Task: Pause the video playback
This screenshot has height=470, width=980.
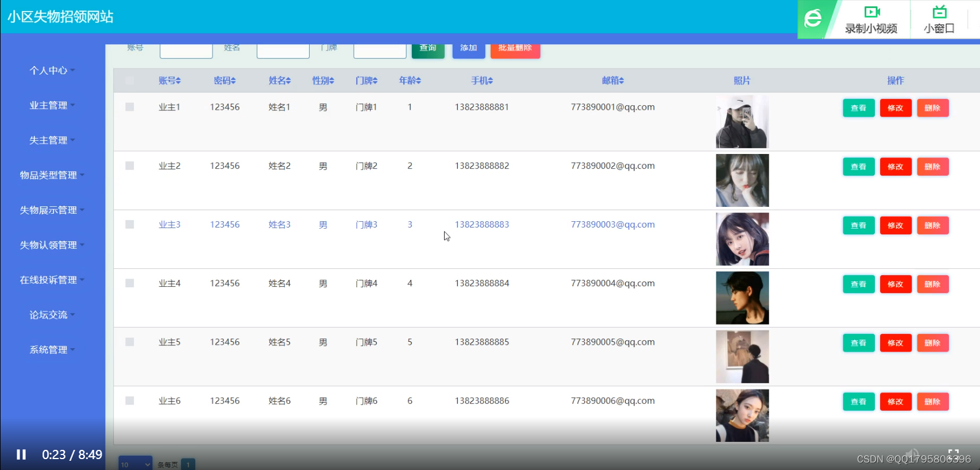Action: click(x=21, y=454)
